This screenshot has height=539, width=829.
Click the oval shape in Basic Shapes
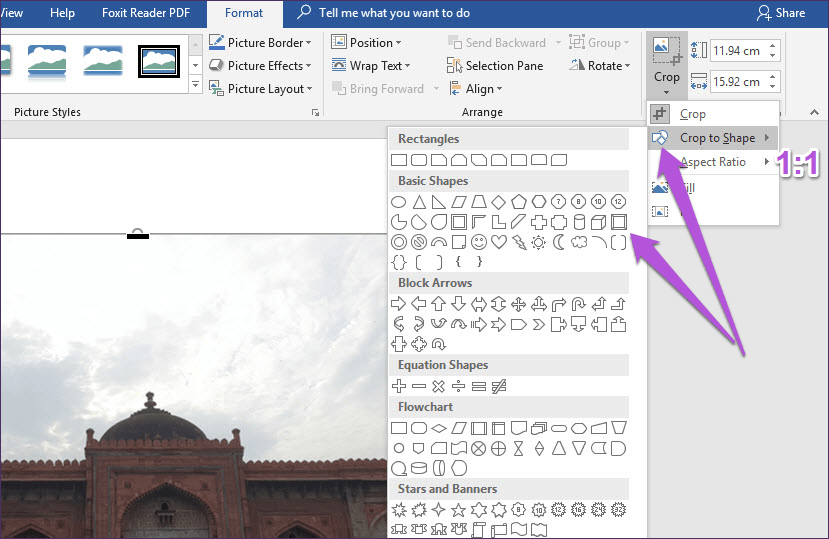[398, 201]
